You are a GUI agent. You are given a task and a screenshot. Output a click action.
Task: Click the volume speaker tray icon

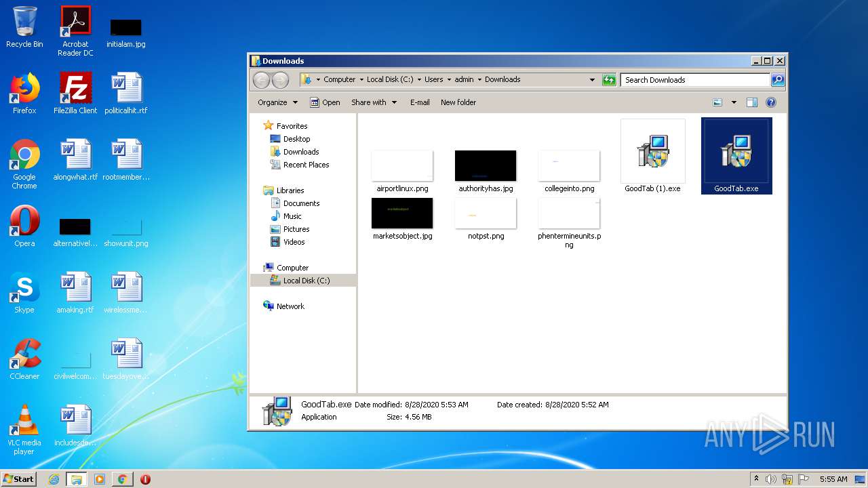[771, 479]
